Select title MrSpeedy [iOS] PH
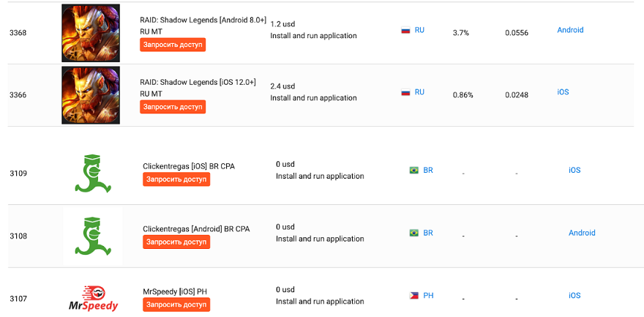The height and width of the screenshot is (317, 644). click(x=175, y=291)
